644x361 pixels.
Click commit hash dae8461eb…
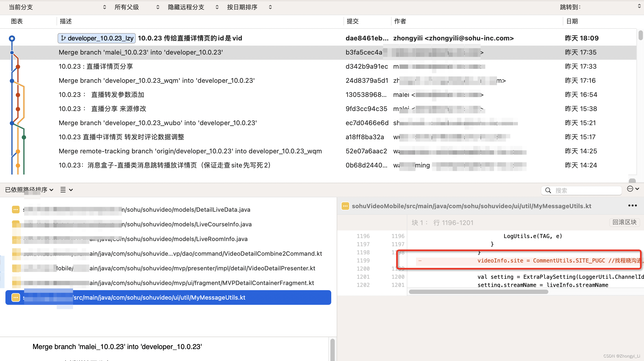(367, 38)
